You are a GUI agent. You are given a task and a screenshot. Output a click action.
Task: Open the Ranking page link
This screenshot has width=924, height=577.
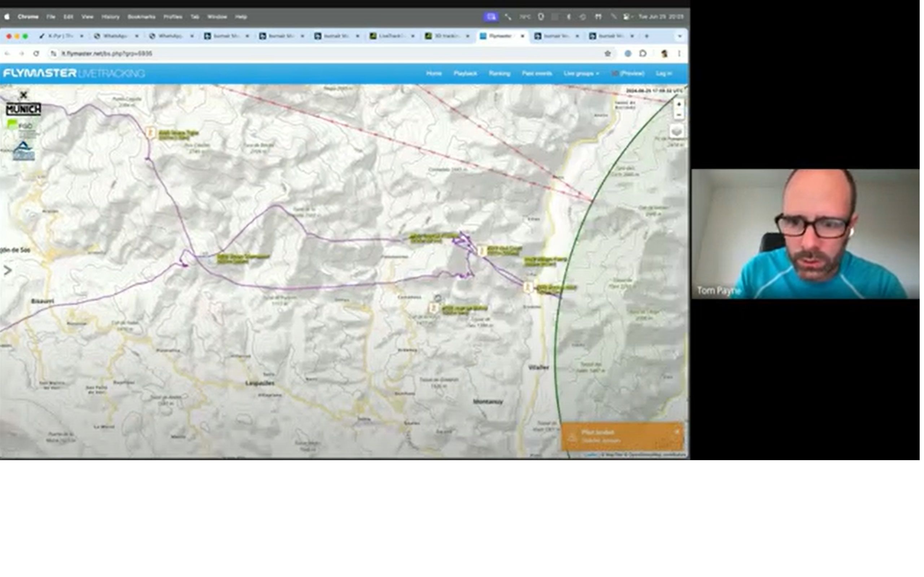pos(499,73)
